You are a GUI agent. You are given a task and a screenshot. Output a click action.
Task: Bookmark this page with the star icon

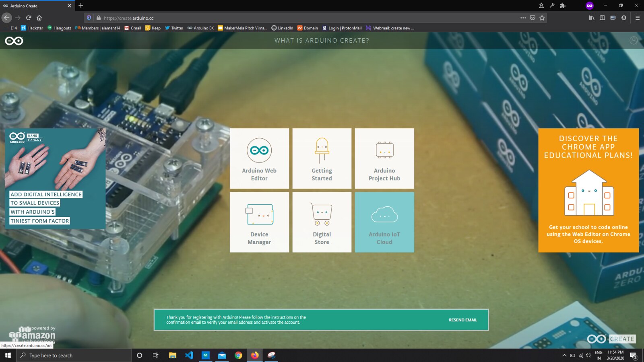(x=542, y=18)
